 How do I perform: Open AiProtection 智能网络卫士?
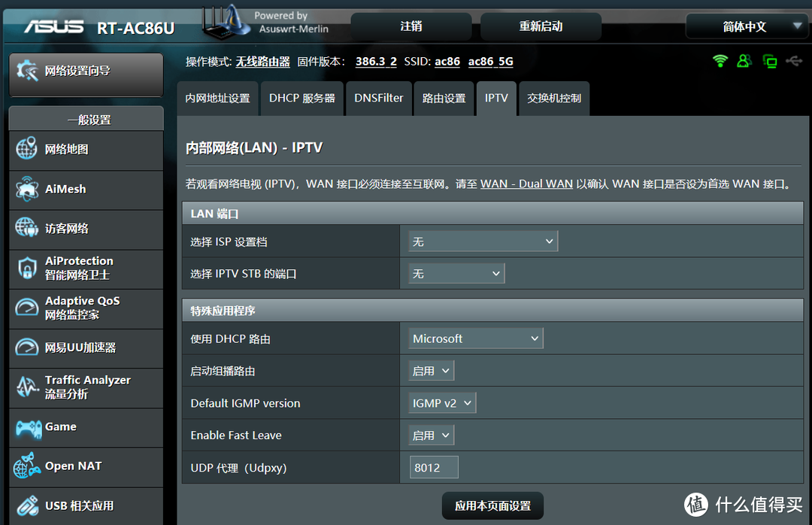click(x=75, y=269)
